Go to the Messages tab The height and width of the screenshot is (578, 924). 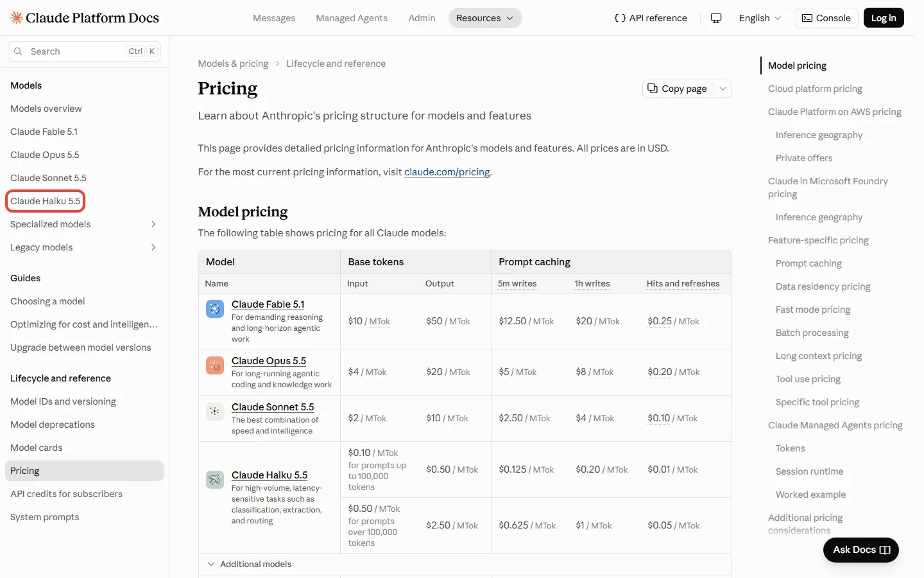click(x=274, y=18)
